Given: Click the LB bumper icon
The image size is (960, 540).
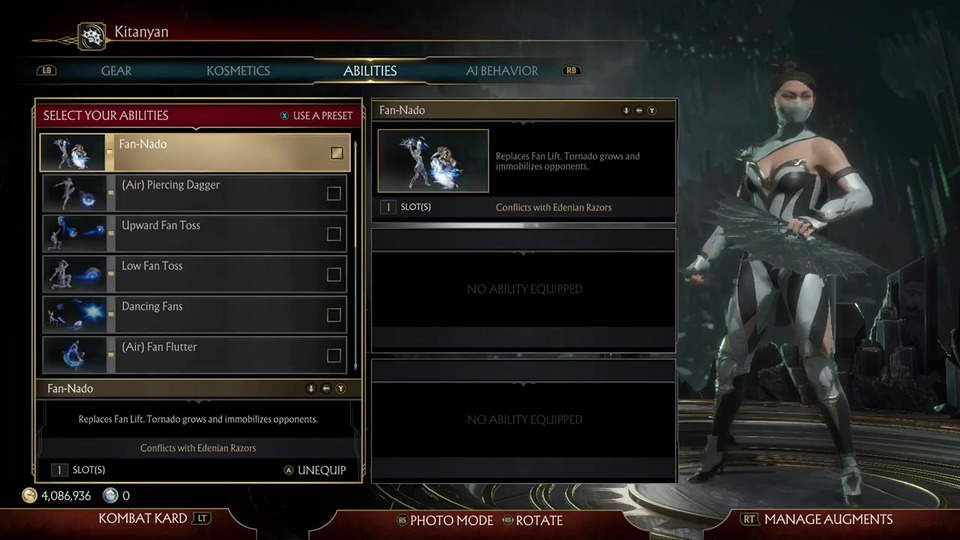Looking at the screenshot, I should (47, 70).
